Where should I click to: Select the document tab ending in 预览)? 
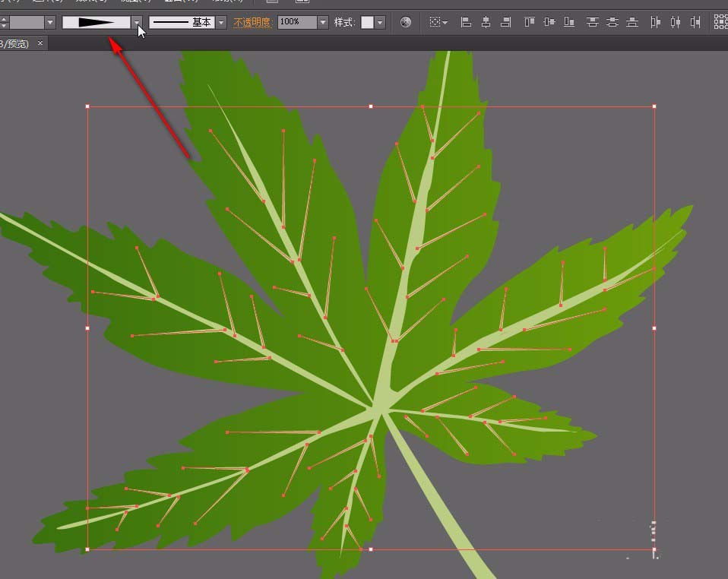pyautogui.click(x=15, y=43)
